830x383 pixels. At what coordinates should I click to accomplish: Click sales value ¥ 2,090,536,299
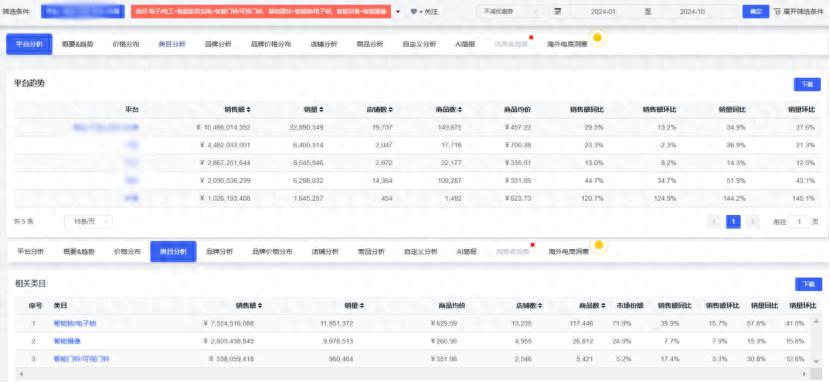click(225, 180)
